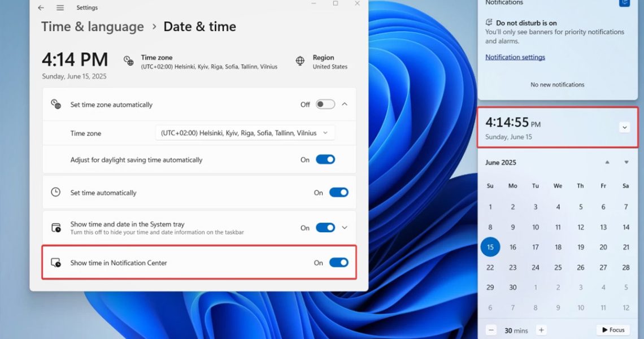
Task: Click the Time zone clock-globe icon in header
Action: pos(129,61)
